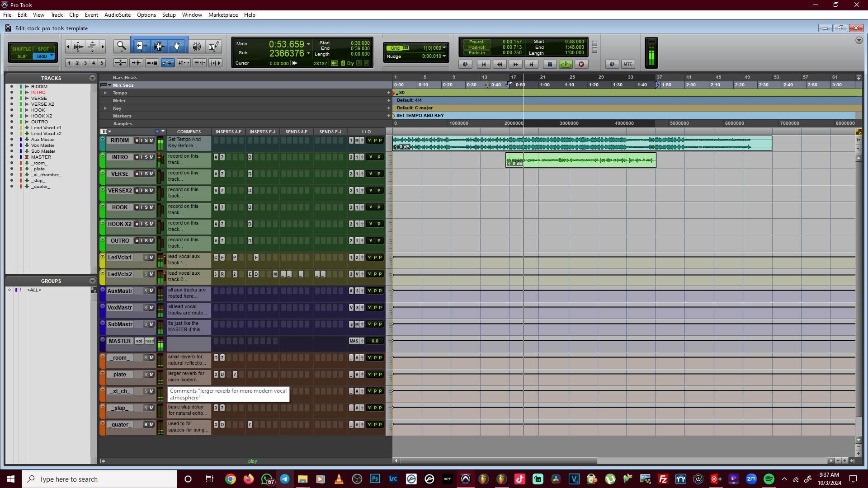Select the Grabber hand tool
Screen dimensions: 868x488
coord(177,46)
